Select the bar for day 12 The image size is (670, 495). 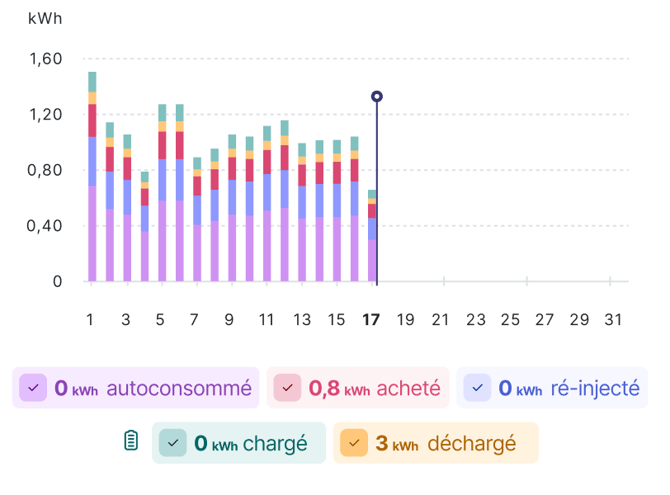pyautogui.click(x=284, y=205)
